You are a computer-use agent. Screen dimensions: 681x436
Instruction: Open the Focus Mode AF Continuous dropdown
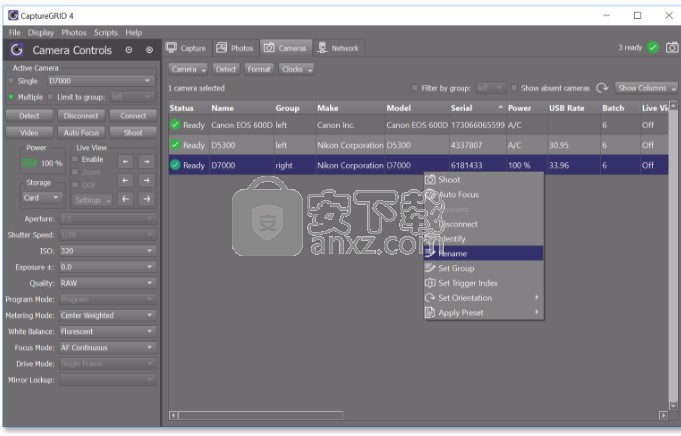(107, 347)
